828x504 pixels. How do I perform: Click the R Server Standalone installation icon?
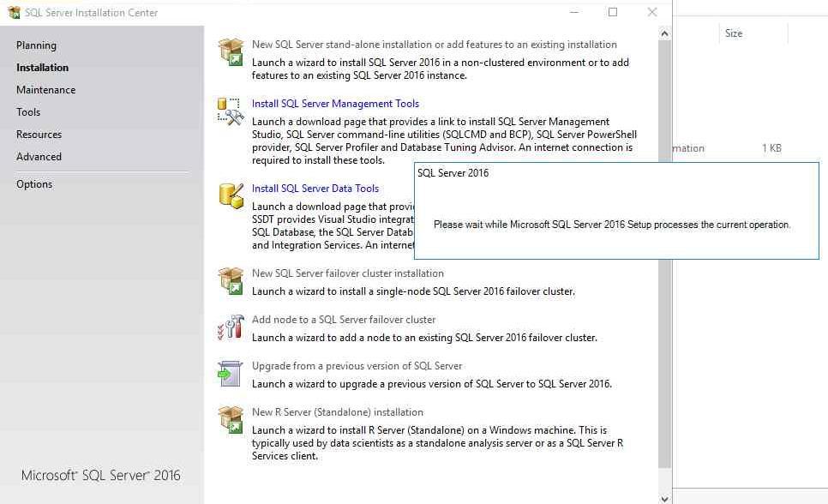pos(231,419)
